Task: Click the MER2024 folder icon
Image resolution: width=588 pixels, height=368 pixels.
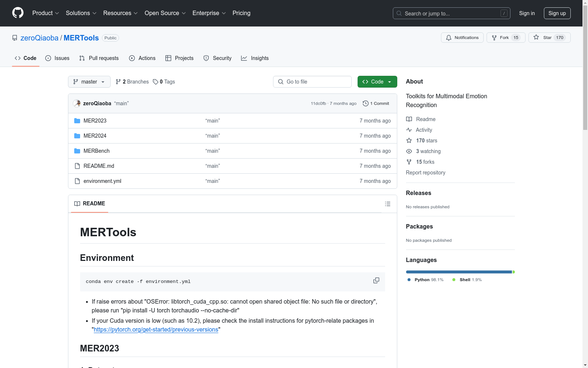Action: point(77,136)
